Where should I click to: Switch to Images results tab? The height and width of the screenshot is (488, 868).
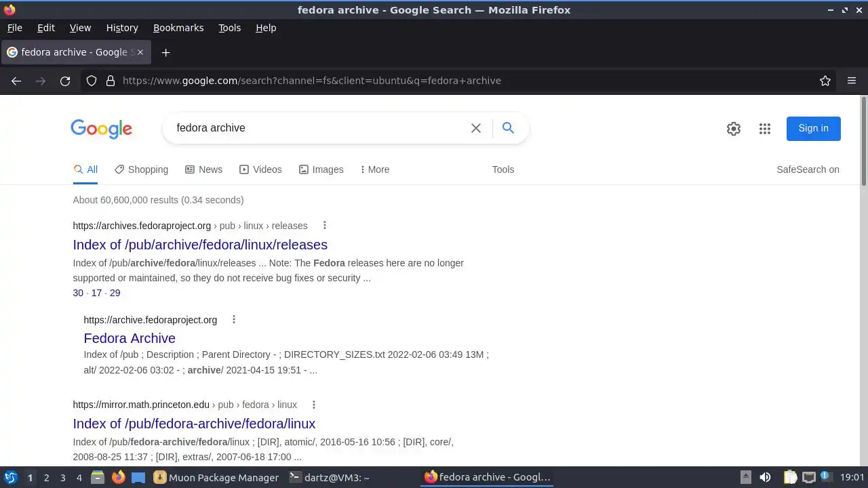(321, 169)
